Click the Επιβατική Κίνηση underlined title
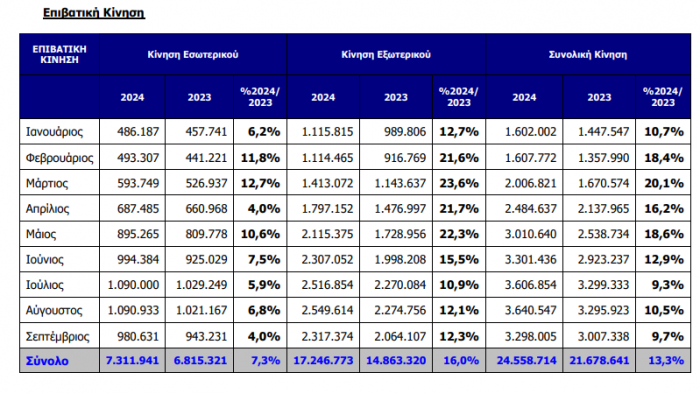 pos(94,13)
